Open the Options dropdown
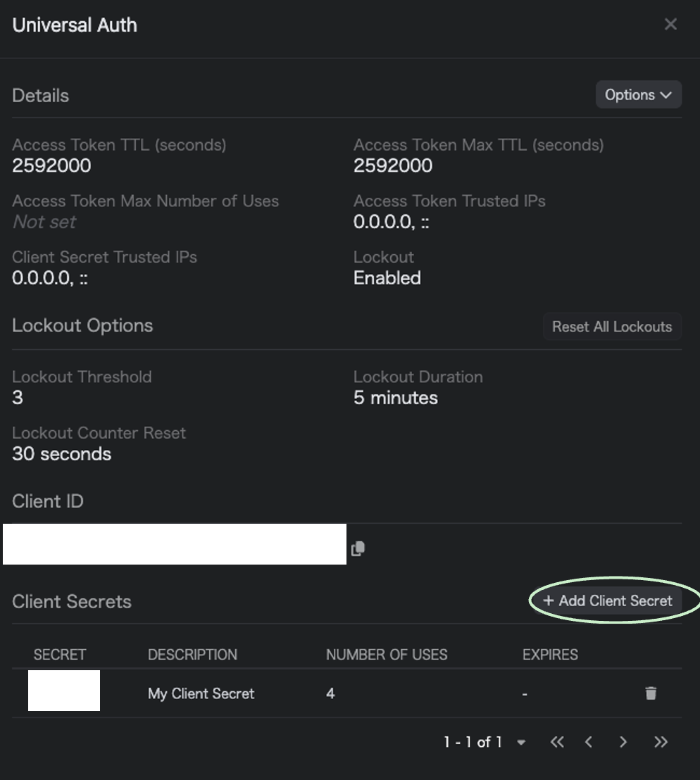 point(638,94)
